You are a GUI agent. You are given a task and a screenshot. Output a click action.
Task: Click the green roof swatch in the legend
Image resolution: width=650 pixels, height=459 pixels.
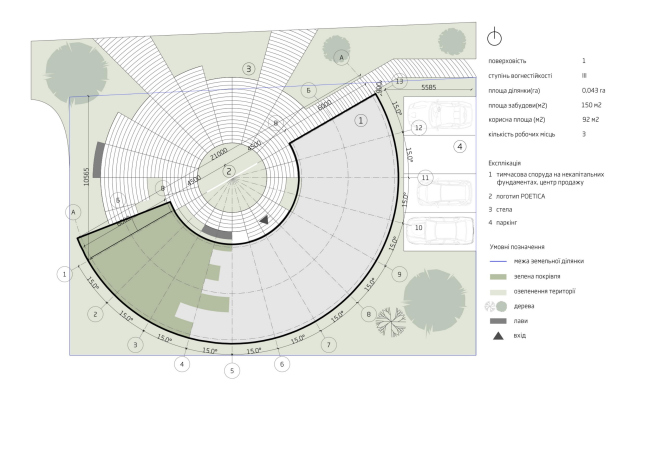pos(497,275)
